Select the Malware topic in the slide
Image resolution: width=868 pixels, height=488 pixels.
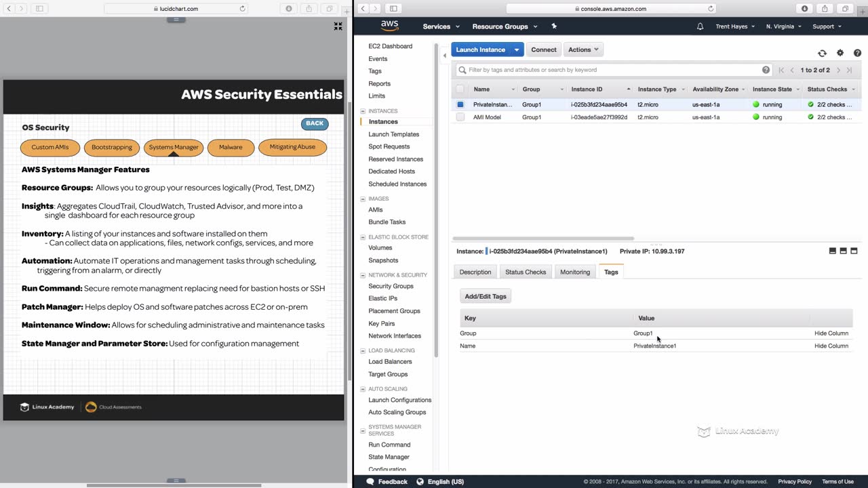coord(231,147)
